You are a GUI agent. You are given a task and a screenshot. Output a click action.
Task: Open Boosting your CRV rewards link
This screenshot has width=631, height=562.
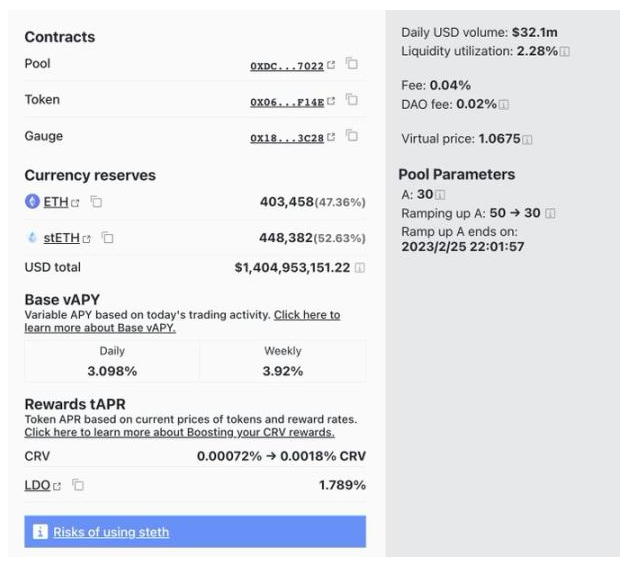179,432
